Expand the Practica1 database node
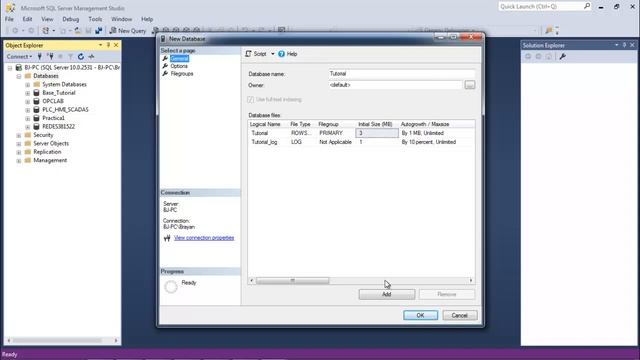This screenshot has width=640, height=360. 27,118
